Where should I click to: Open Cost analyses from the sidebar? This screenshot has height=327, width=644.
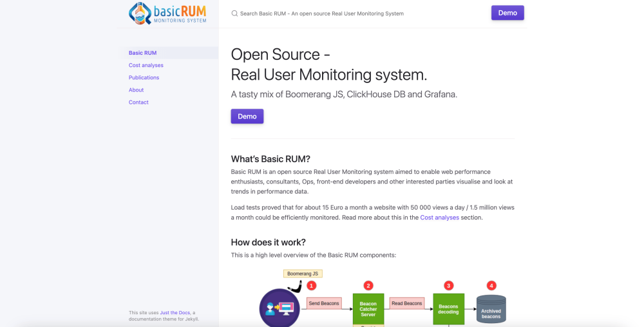(146, 65)
